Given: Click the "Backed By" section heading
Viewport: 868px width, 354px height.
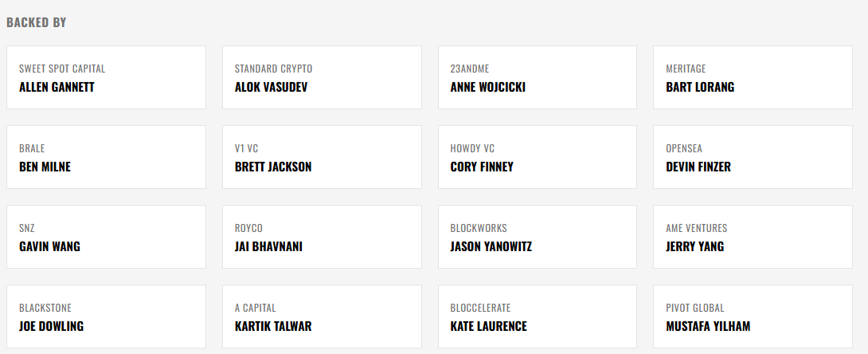Looking at the screenshot, I should (37, 22).
